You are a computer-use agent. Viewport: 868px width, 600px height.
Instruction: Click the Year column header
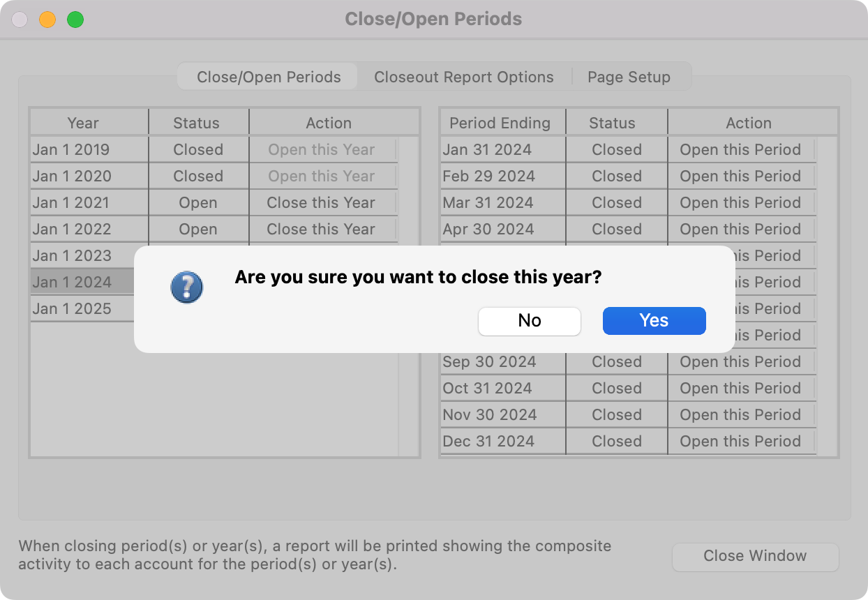[x=83, y=123]
